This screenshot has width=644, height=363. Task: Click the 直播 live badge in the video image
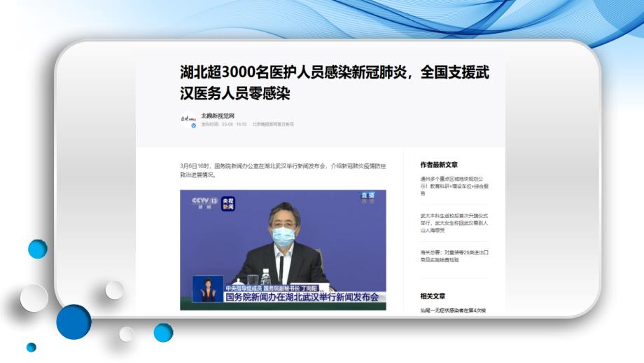tap(367, 197)
